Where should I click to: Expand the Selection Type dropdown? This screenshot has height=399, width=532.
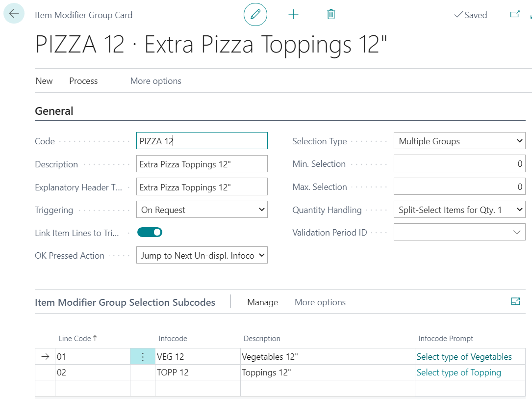point(459,141)
